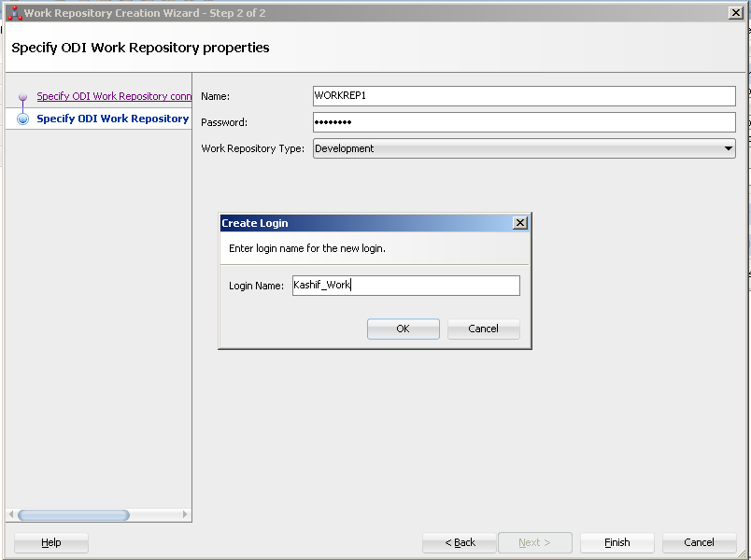Open Help from the wizard

tap(50, 542)
